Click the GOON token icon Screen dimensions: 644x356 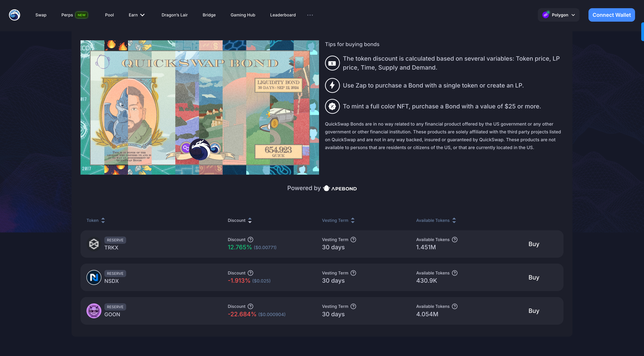coord(94,311)
